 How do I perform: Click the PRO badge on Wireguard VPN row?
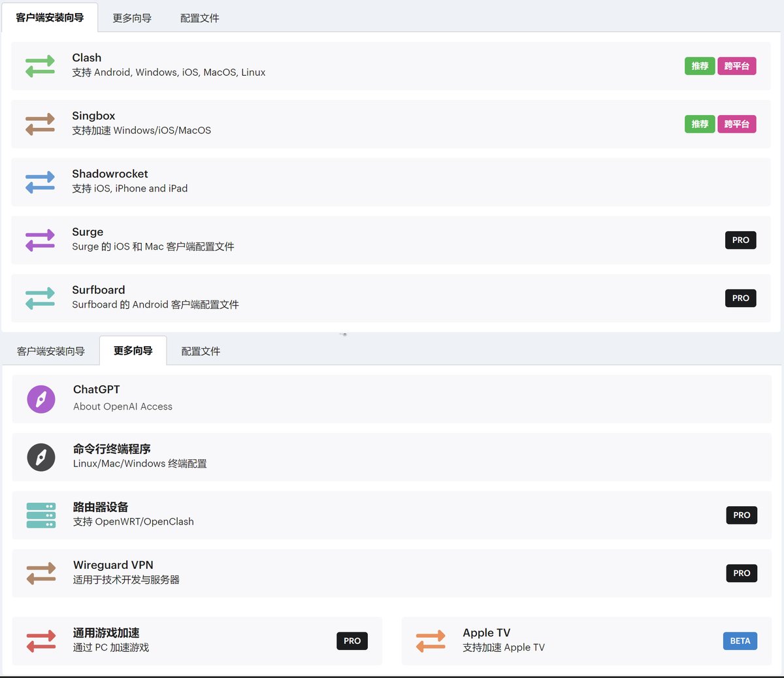click(x=742, y=573)
